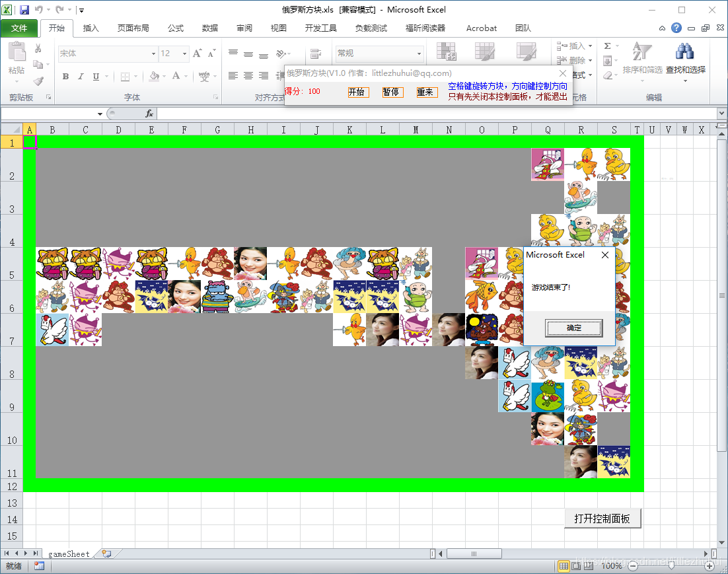Click the text orientation icon

point(281,54)
